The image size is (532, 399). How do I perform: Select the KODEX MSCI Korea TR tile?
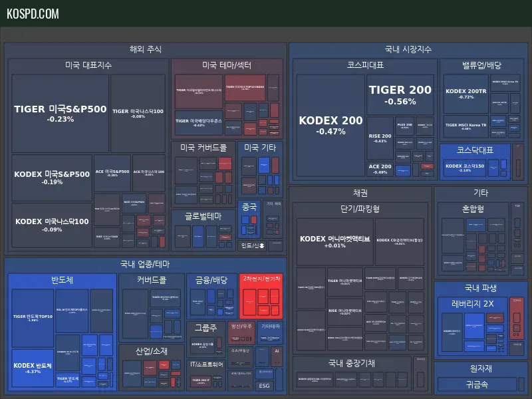(505, 83)
